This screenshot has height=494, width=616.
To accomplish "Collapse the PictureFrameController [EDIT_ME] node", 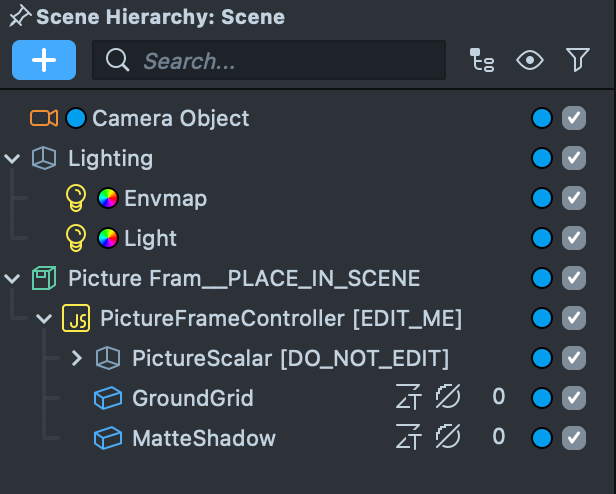I will click(44, 318).
